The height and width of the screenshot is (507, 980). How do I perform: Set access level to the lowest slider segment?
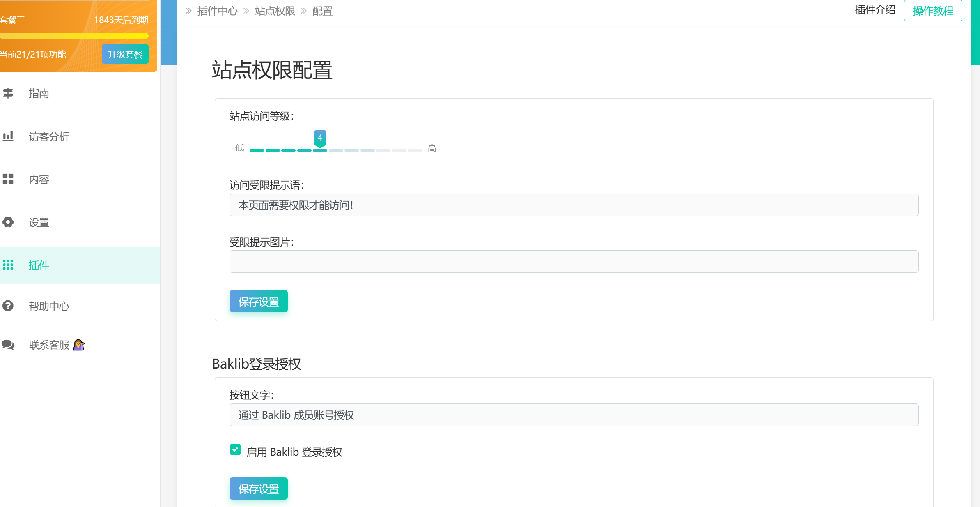click(257, 150)
